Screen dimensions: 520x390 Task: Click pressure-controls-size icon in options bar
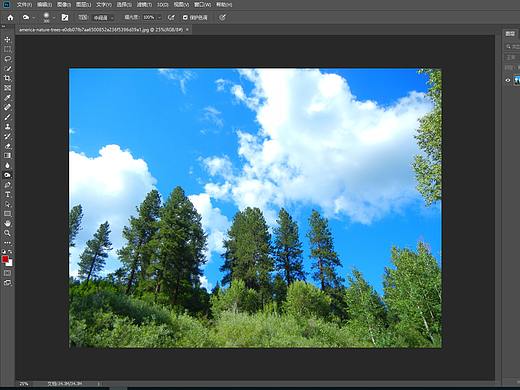point(222,17)
